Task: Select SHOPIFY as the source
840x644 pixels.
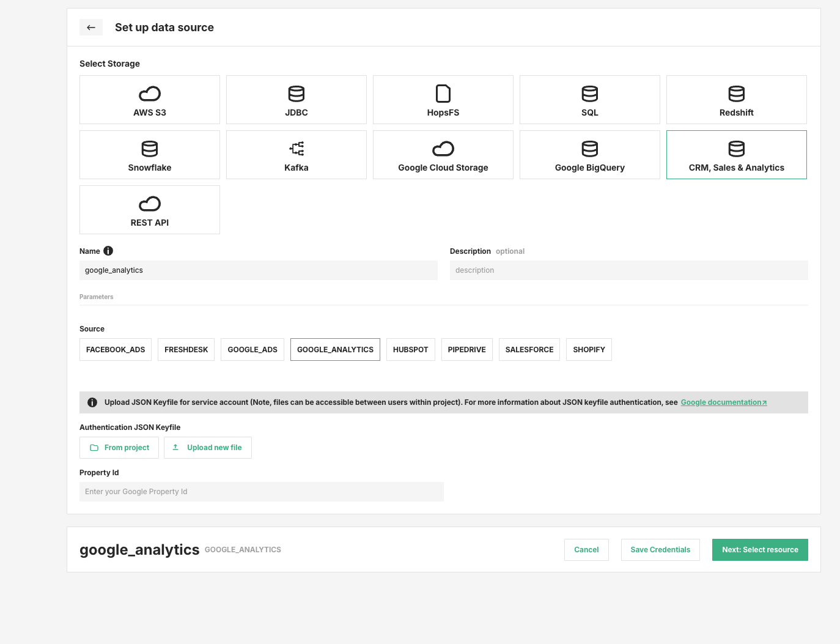Action: (x=588, y=349)
